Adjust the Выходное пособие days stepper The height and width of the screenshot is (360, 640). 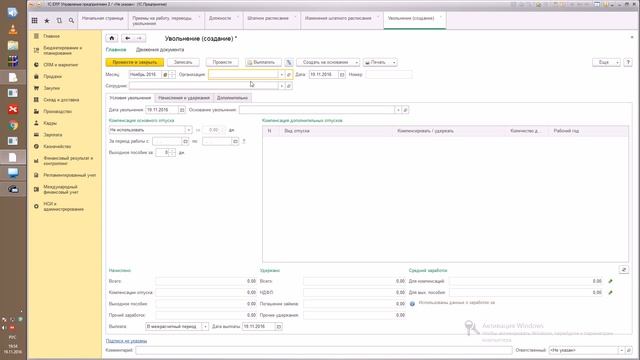point(172,153)
